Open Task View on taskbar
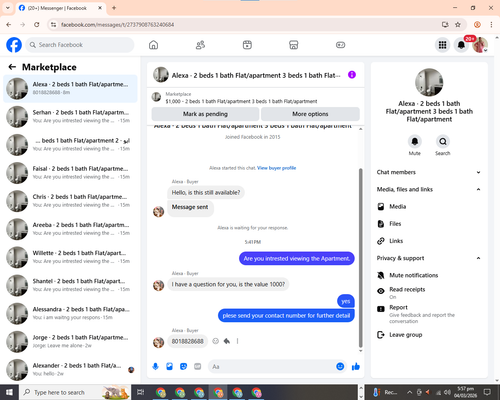 click(x=140, y=392)
